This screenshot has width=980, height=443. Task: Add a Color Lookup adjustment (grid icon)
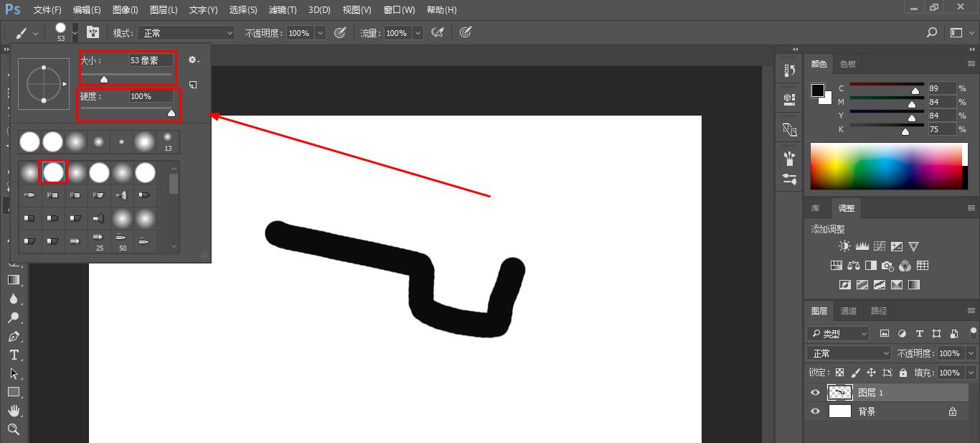pos(923,266)
